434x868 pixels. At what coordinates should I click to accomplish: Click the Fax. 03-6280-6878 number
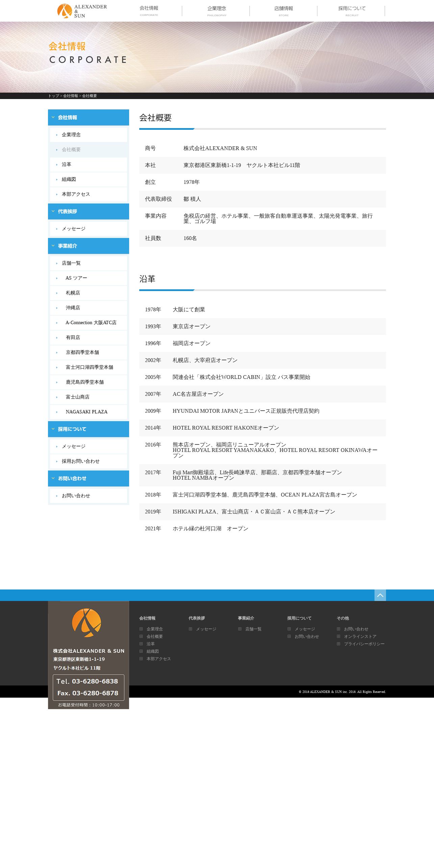(88, 693)
